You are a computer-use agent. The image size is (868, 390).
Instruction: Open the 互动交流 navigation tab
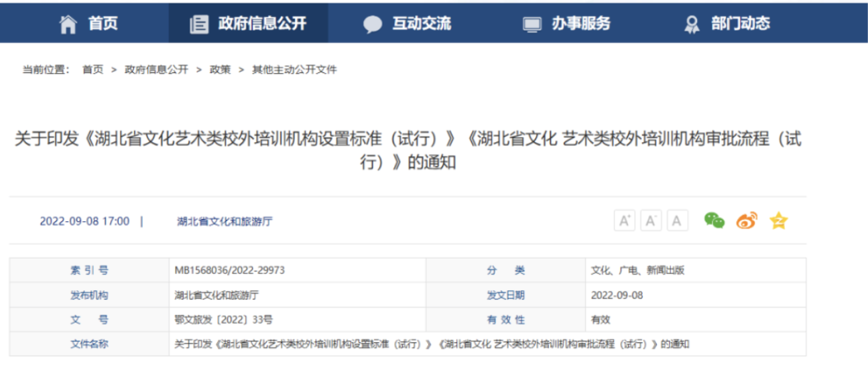tap(407, 24)
